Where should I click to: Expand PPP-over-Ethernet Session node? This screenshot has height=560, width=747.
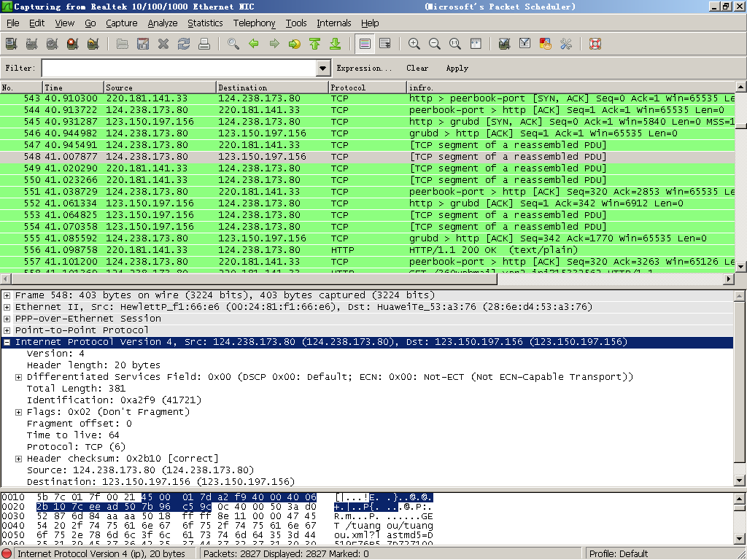[7, 319]
